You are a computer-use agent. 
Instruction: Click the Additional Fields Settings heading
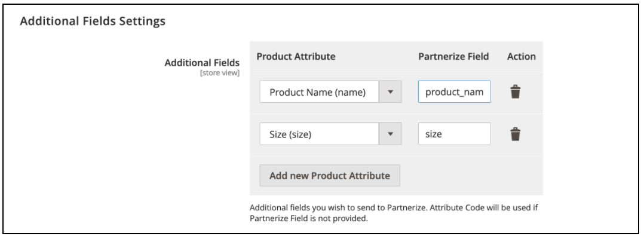coord(93,21)
